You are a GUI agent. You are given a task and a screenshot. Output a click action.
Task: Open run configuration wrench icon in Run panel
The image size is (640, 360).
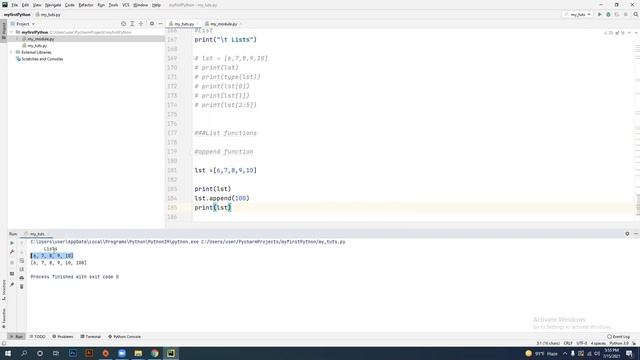[12, 252]
